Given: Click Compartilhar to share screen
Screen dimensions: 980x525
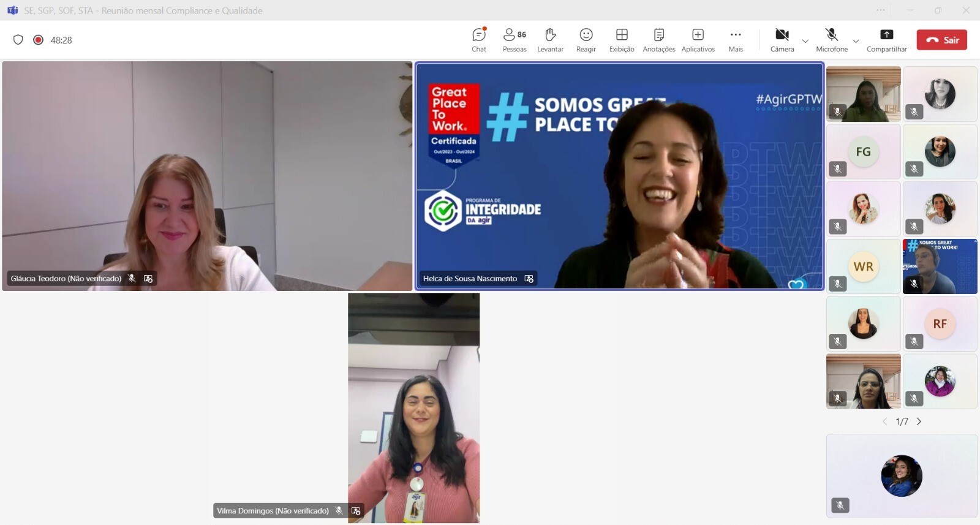Looking at the screenshot, I should 887,40.
